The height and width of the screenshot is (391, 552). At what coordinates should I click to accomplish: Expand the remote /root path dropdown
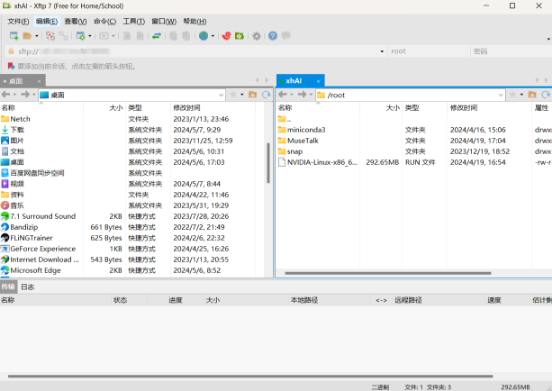tap(501, 95)
